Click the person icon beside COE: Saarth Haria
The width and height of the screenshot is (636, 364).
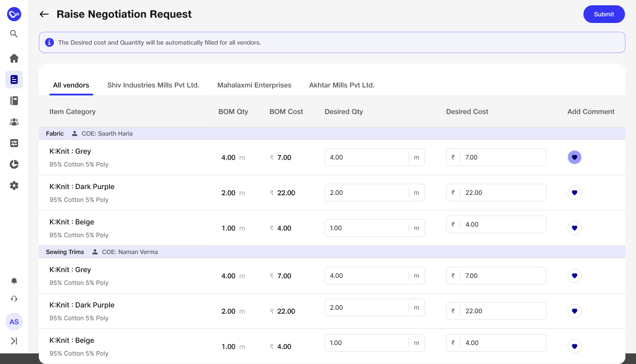tap(75, 133)
